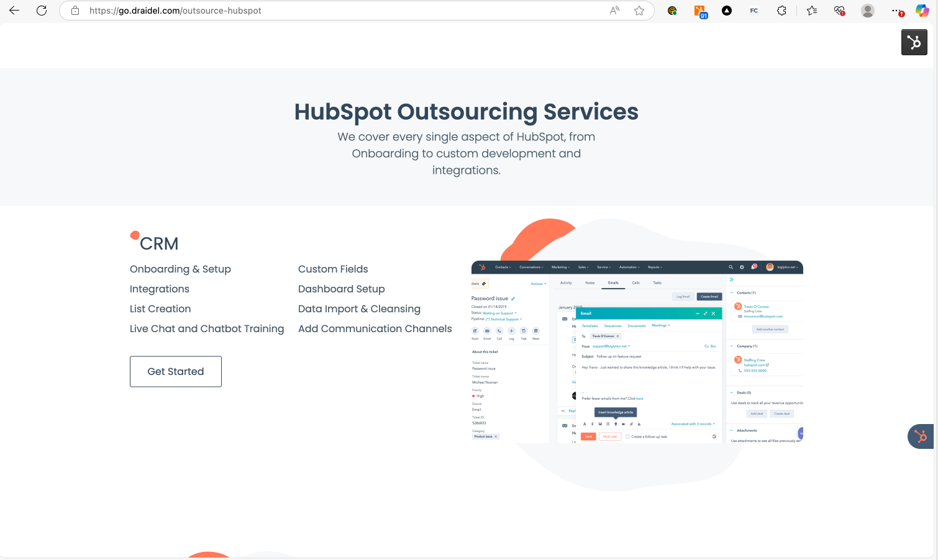Select the Integrations item
Screen dimensions: 938x560
click(160, 289)
